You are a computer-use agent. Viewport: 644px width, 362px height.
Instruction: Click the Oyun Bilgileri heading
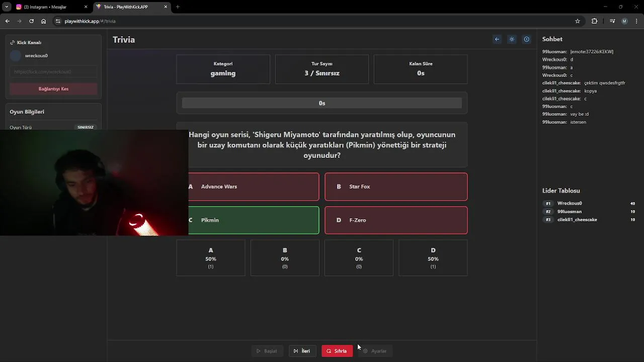coord(27,112)
